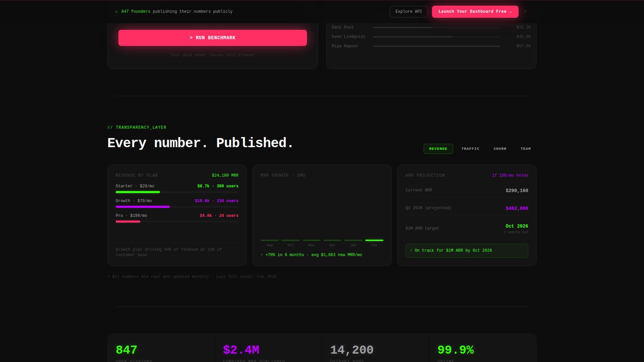Switch to the TRAFFIC tab

[x=470, y=149]
